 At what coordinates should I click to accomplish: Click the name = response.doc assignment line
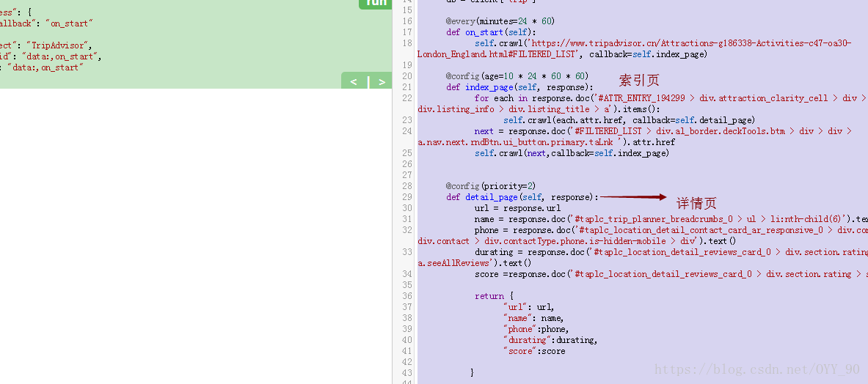671,219
